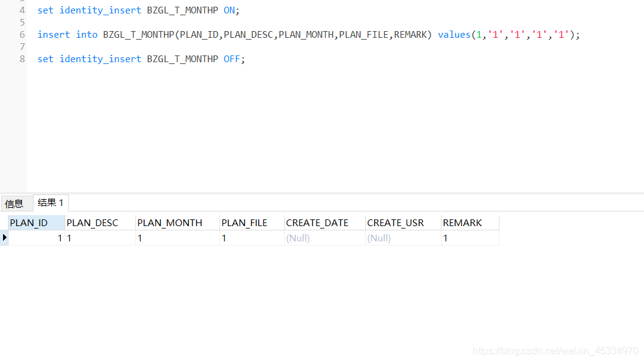Click line number 4 in the editor gutter
644x362 pixels.
tap(22, 10)
